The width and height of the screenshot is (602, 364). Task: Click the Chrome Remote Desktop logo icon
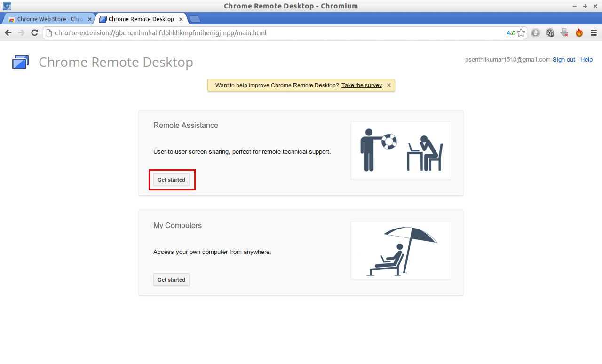tap(21, 62)
